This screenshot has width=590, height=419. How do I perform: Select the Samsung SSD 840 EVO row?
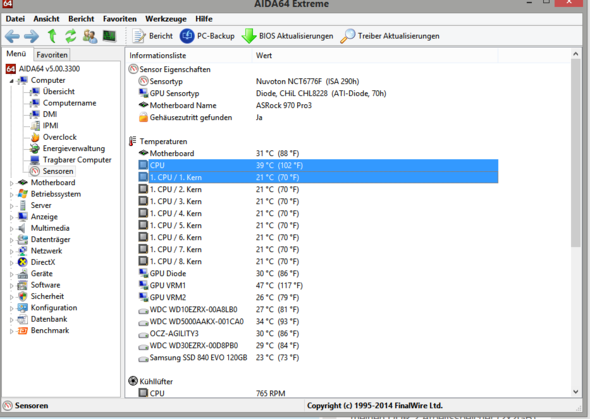click(318, 358)
